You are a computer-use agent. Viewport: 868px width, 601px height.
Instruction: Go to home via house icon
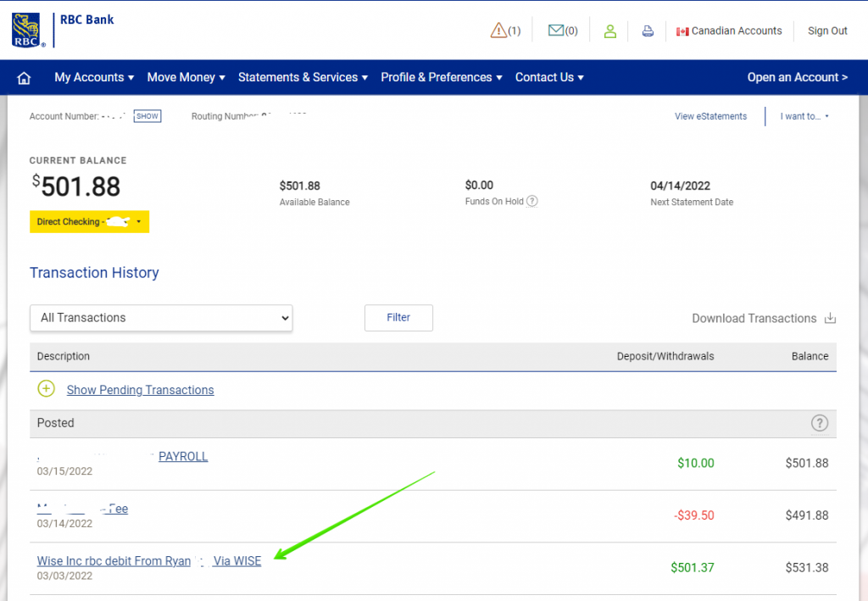(x=24, y=78)
